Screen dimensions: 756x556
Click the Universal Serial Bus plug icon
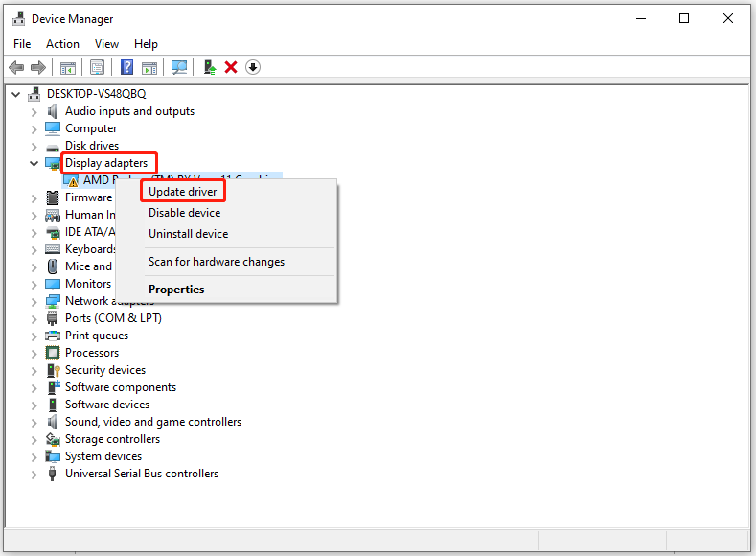pyautogui.click(x=53, y=474)
